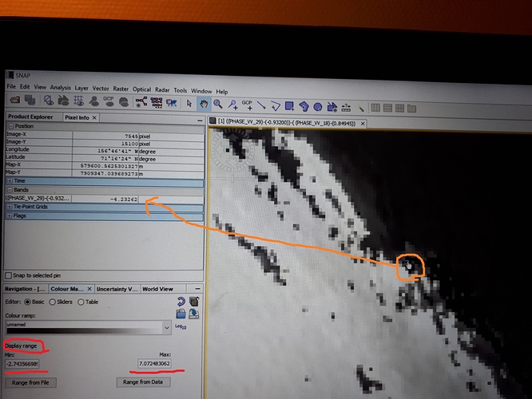
Task: Open the graph builder icon
Action: 141,102
